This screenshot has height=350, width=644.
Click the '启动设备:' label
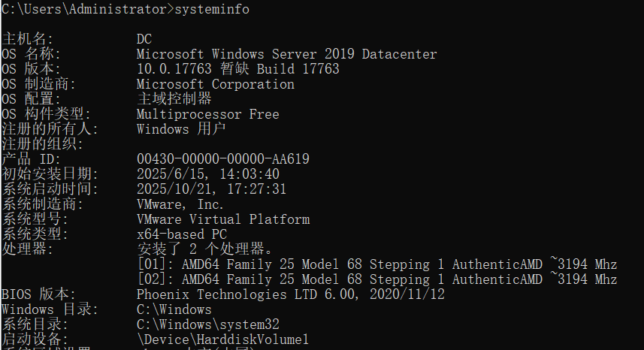click(x=35, y=339)
